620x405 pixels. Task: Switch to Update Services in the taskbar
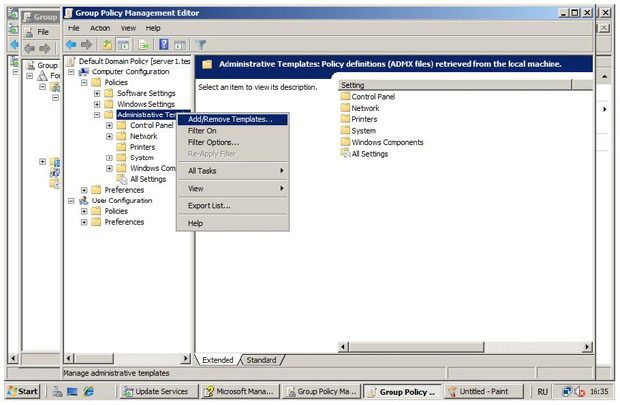point(159,391)
